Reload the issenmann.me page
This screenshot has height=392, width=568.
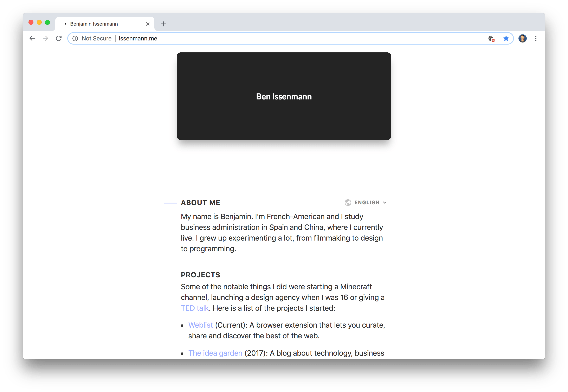59,38
